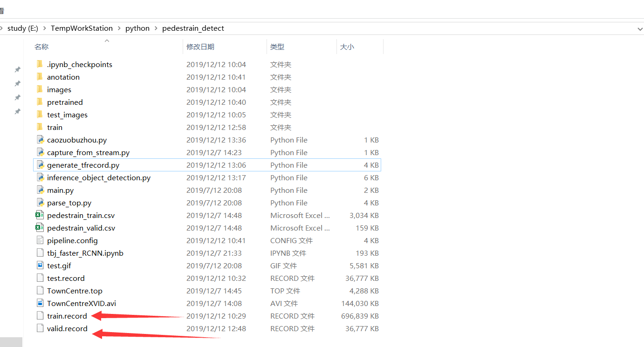Viewport: 644px width, 347px height.
Task: Select file name test.gif
Action: pos(59,265)
